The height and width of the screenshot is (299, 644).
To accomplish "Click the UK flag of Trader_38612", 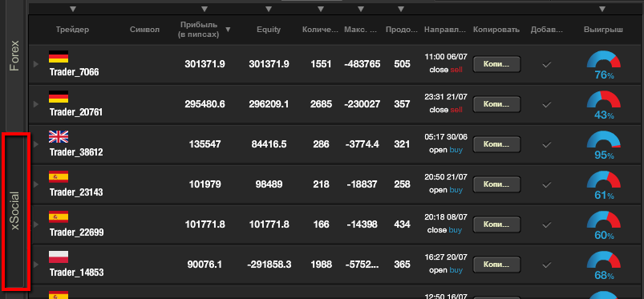I will [59, 136].
